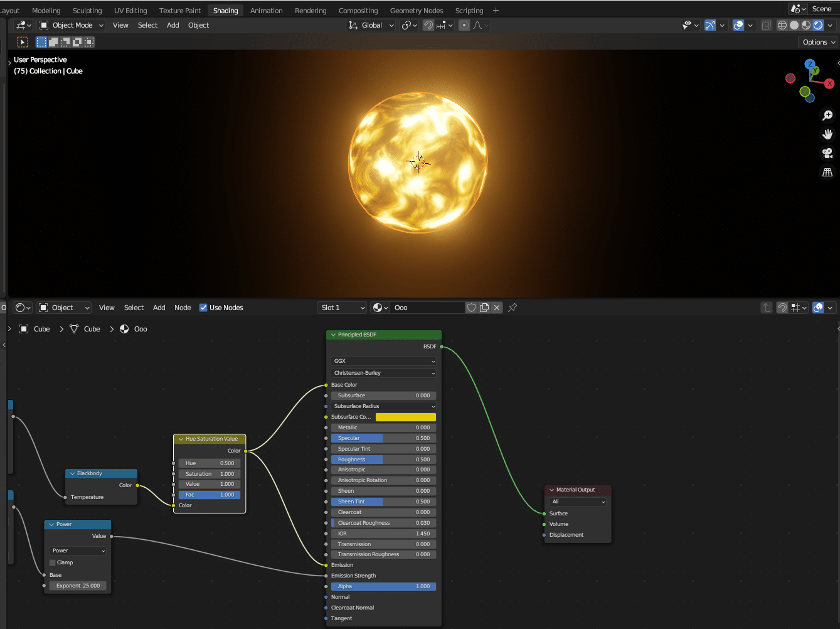Open the Slot 1 dropdown

[x=341, y=307]
